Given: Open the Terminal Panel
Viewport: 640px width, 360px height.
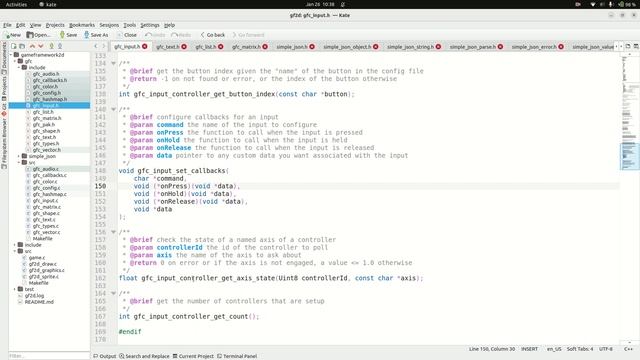Looking at the screenshot, I should (237, 356).
